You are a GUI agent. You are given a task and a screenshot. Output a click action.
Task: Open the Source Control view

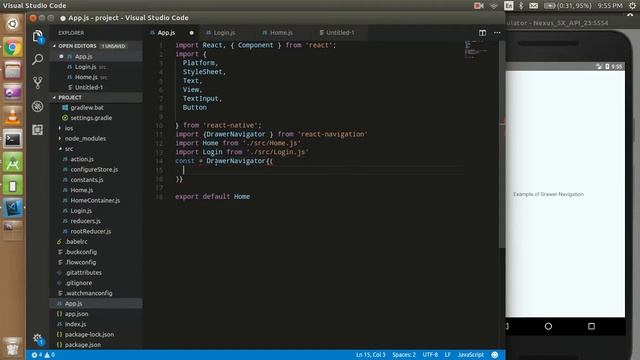[38, 83]
